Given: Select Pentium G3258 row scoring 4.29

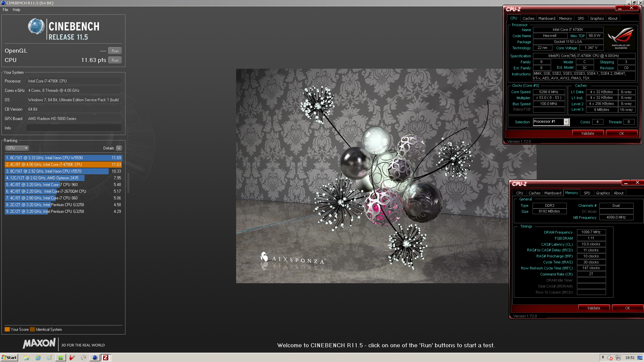Looking at the screenshot, I should pos(63,212).
